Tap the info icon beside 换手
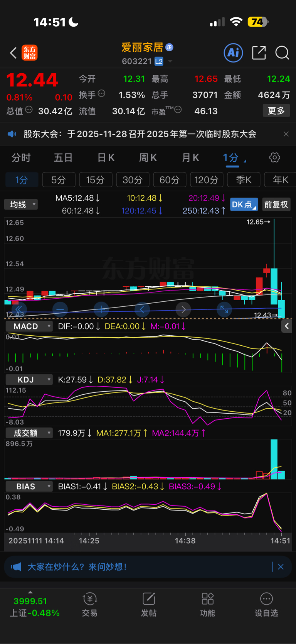 tap(101, 93)
